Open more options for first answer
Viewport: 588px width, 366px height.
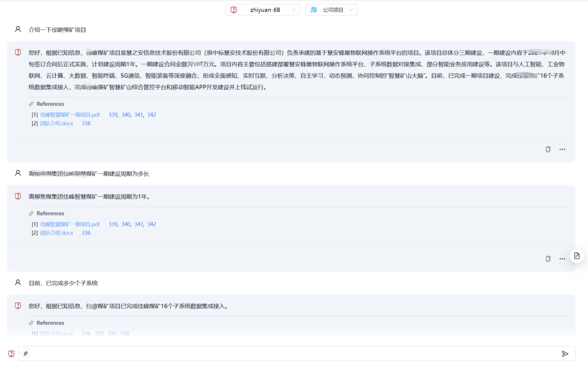[x=562, y=149]
